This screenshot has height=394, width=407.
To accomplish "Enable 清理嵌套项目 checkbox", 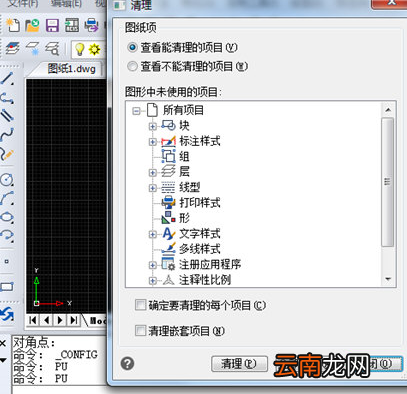I will point(140,331).
